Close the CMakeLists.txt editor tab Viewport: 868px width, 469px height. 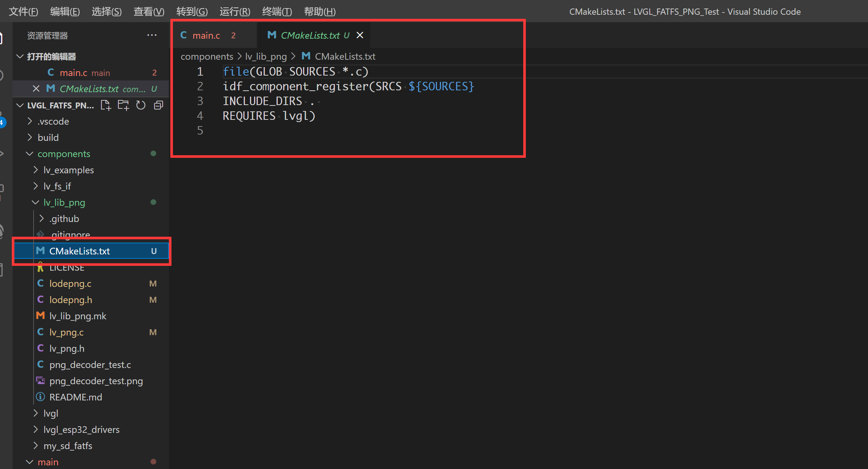point(360,35)
